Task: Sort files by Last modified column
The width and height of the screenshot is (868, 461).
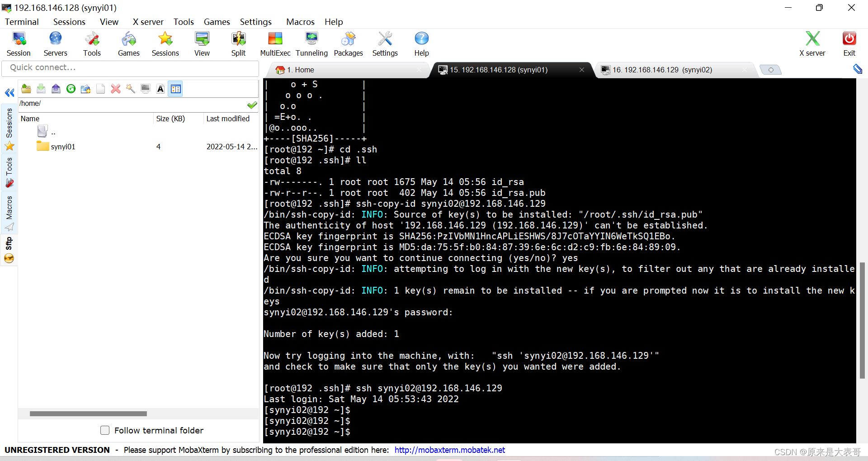Action: tap(231, 119)
